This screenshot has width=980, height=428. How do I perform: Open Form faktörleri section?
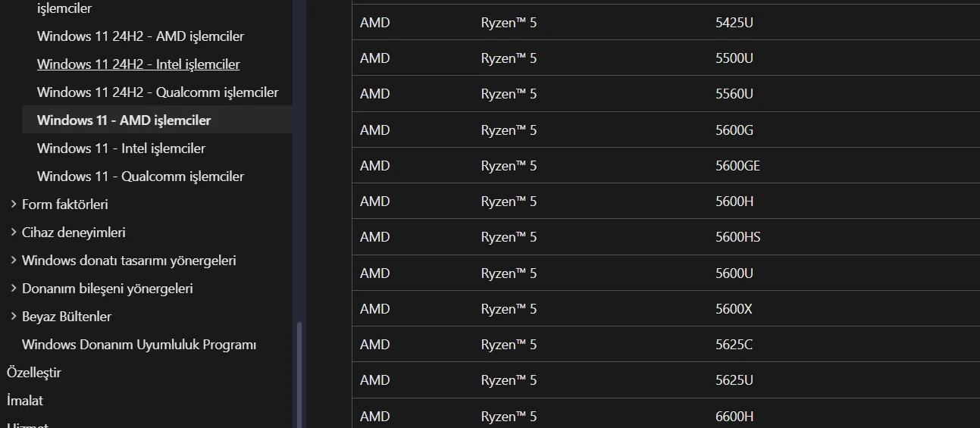(65, 205)
